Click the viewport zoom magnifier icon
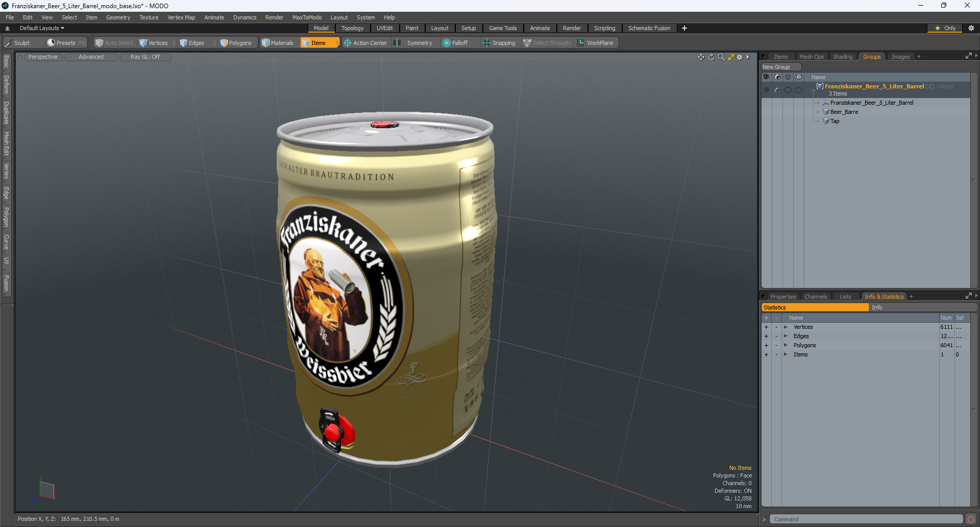 pyautogui.click(x=721, y=57)
